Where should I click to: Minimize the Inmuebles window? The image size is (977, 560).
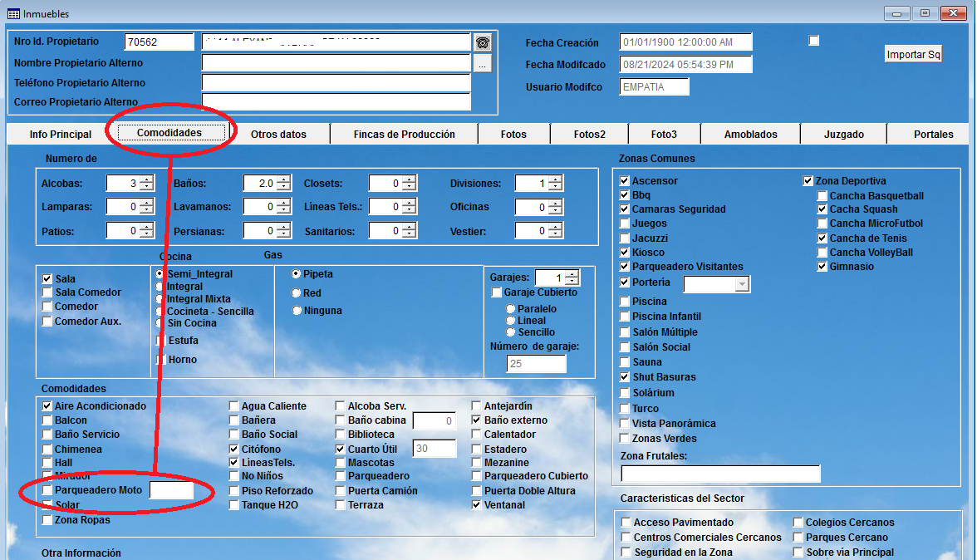click(896, 13)
